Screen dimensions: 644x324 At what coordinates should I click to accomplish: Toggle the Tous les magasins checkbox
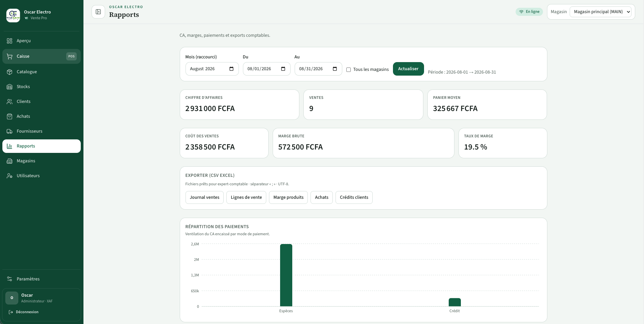click(348, 70)
